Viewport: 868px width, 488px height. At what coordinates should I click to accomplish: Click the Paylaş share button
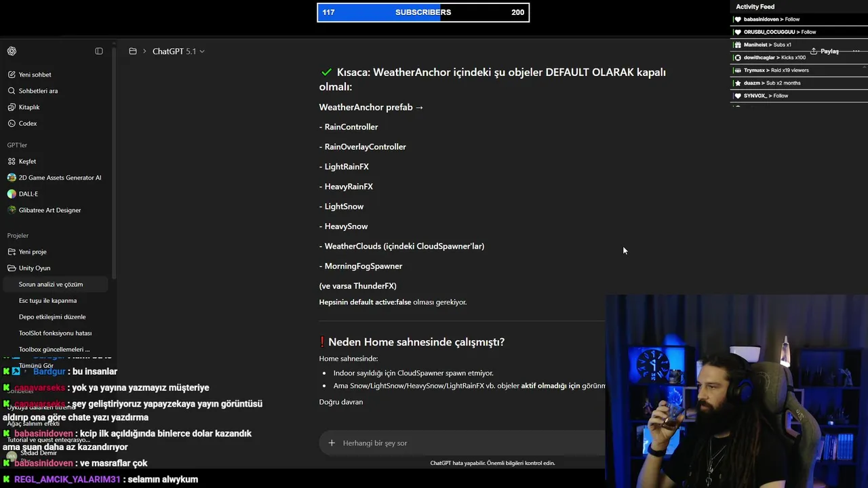(825, 52)
